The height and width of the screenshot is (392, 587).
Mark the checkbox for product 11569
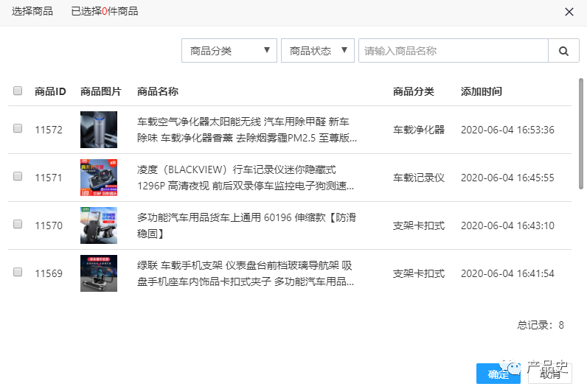pos(18,273)
